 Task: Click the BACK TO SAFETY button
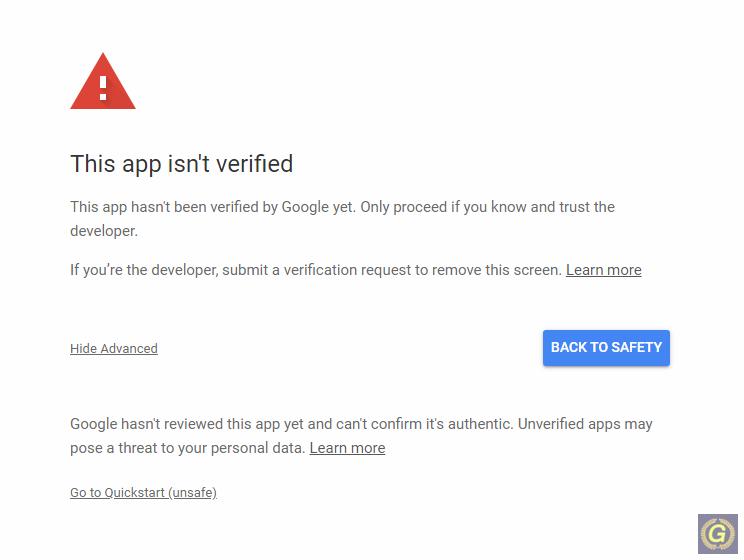pos(606,348)
